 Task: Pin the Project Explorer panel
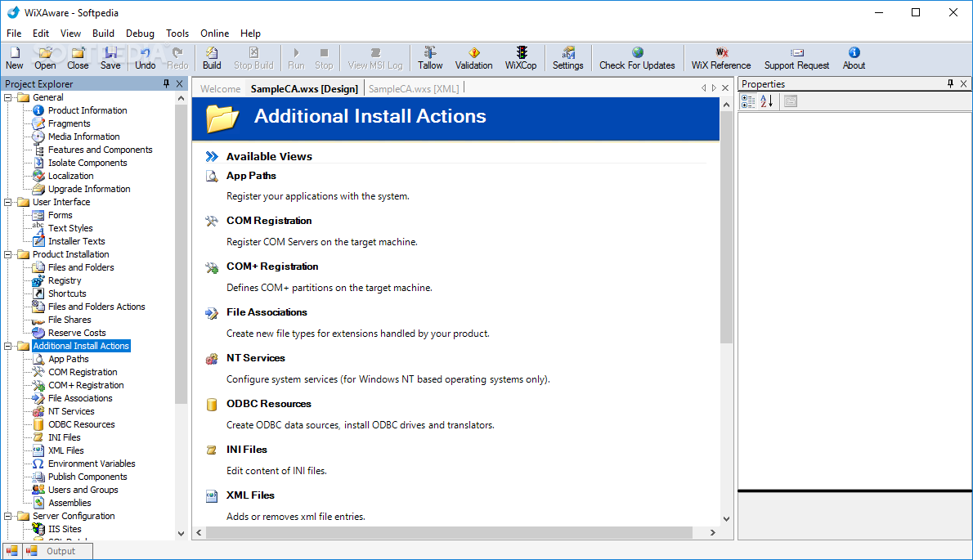(166, 83)
